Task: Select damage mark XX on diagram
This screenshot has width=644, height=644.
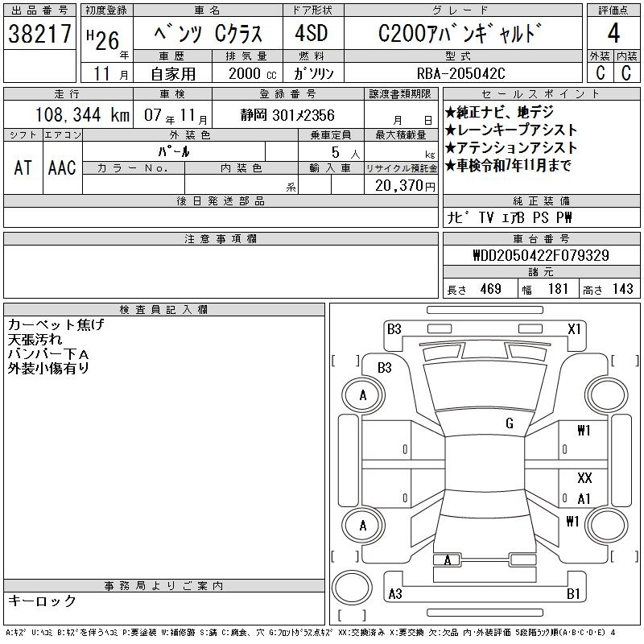Action: coord(584,477)
